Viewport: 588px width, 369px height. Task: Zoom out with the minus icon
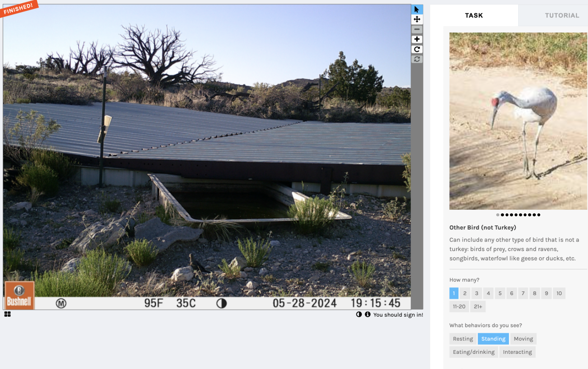[x=417, y=29]
